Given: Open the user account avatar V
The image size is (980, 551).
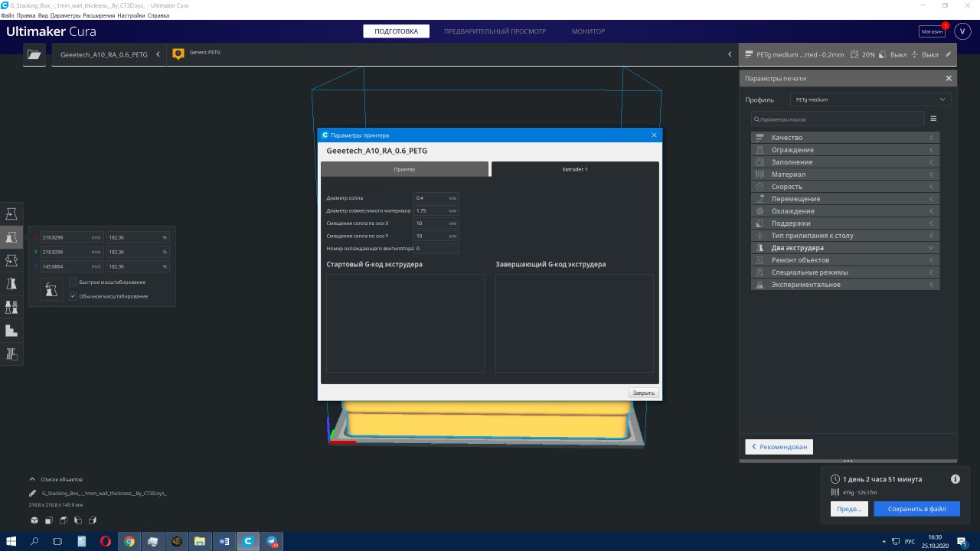Looking at the screenshot, I should [963, 31].
